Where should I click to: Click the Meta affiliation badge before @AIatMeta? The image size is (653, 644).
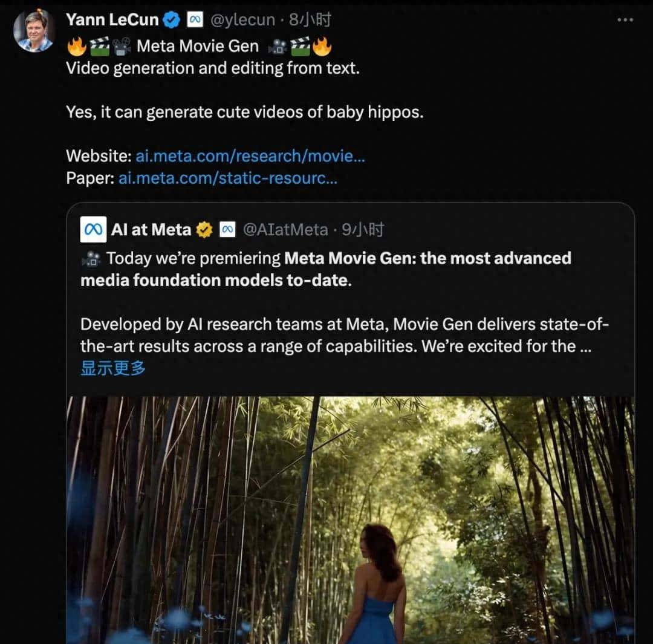[227, 230]
